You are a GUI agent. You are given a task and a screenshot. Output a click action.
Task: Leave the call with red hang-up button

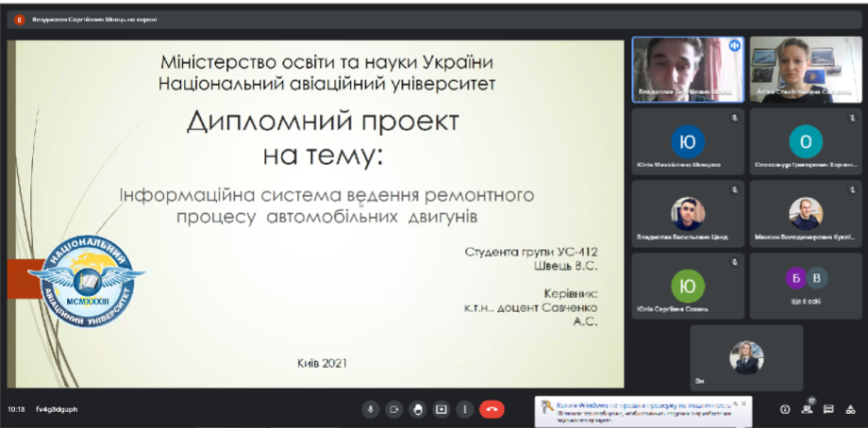point(492,409)
